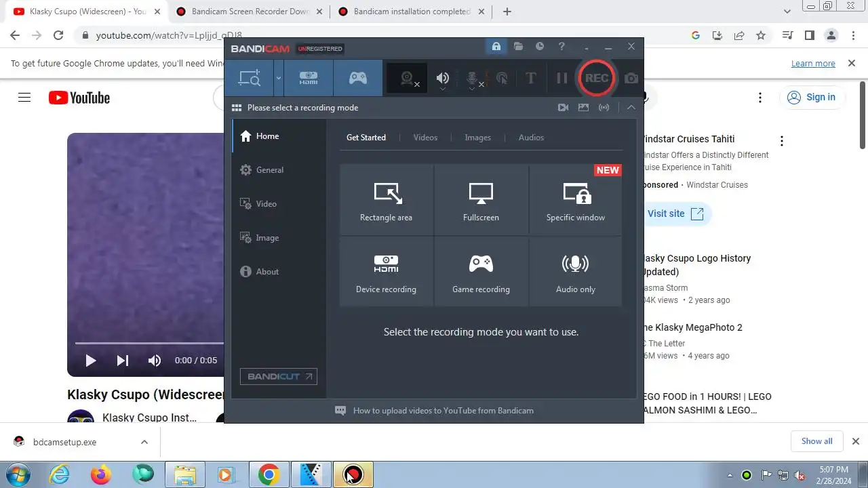This screenshot has height=488, width=868.
Task: Toggle the speaker sound recording icon
Action: click(x=442, y=79)
